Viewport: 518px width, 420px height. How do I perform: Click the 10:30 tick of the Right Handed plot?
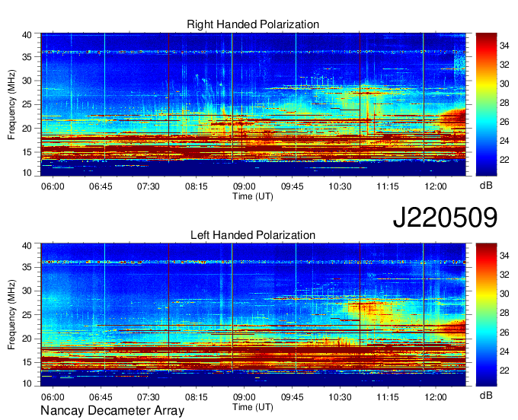pyautogui.click(x=340, y=186)
